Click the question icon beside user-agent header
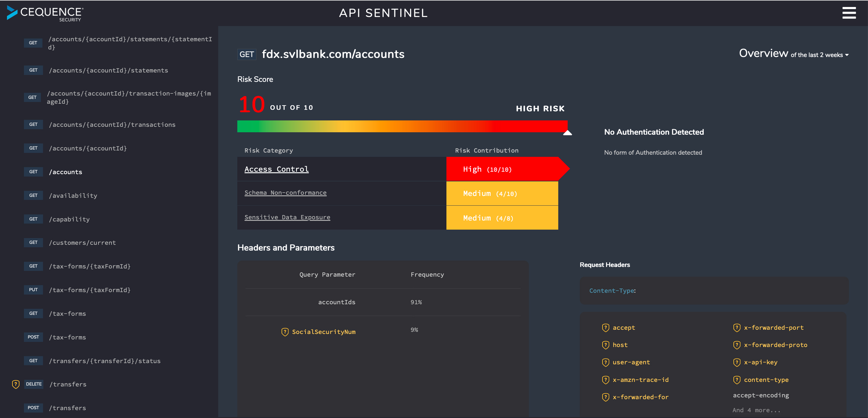The width and height of the screenshot is (868, 418). [605, 362]
